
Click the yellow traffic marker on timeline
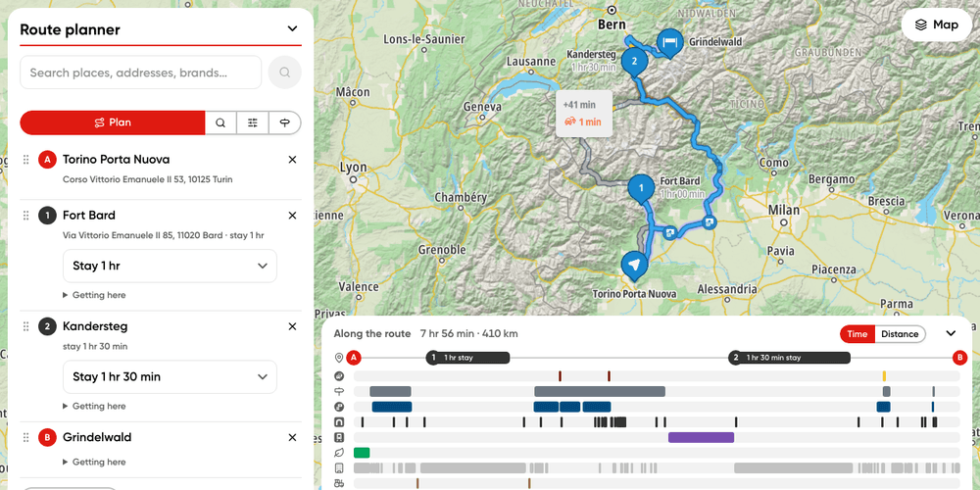pos(884,375)
